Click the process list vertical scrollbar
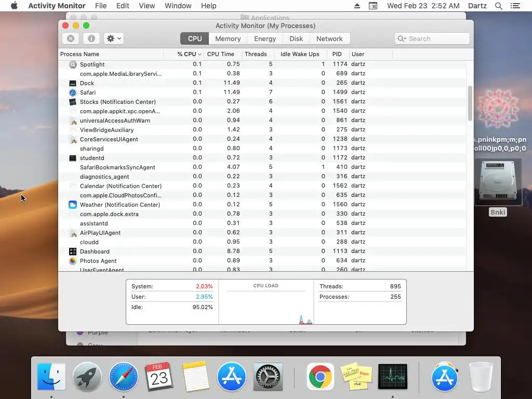The height and width of the screenshot is (399, 532). [470, 103]
